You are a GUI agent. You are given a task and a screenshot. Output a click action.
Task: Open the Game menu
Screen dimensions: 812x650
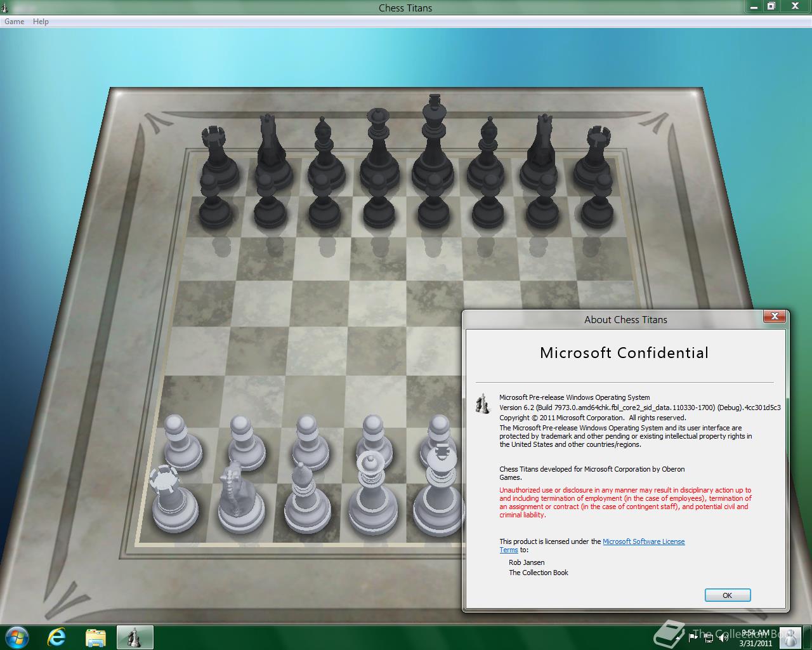pos(14,22)
